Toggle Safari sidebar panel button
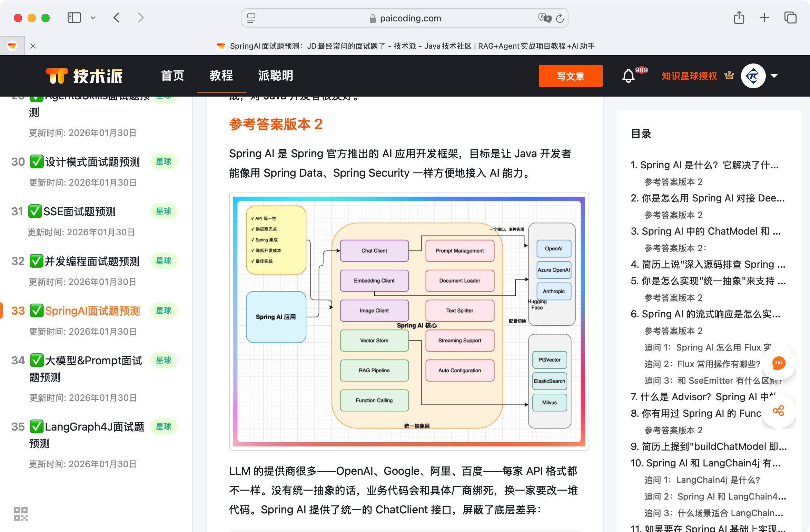Image resolution: width=810 pixels, height=532 pixels. 74,18
